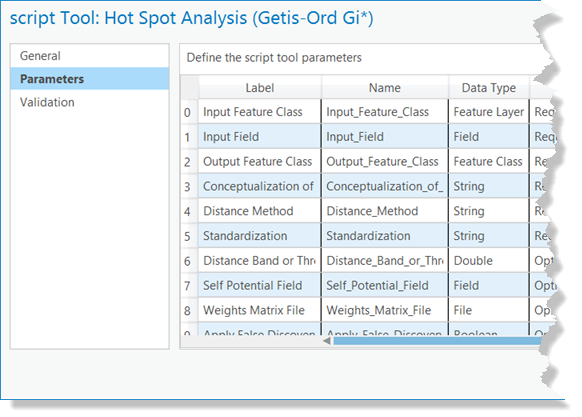This screenshot has width=582, height=417.
Task: Click the Standardization name cell
Action: click(x=385, y=236)
